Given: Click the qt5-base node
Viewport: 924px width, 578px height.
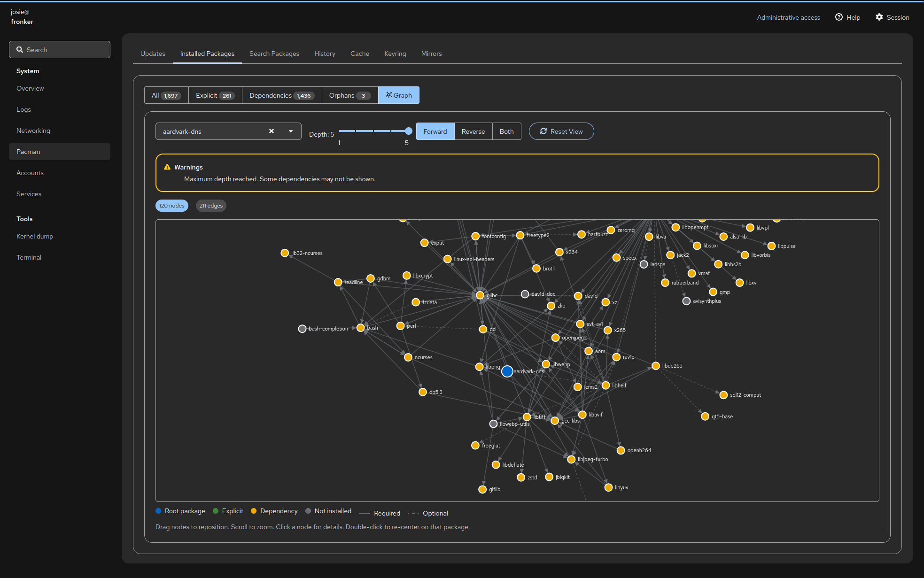Looking at the screenshot, I should 705,416.
